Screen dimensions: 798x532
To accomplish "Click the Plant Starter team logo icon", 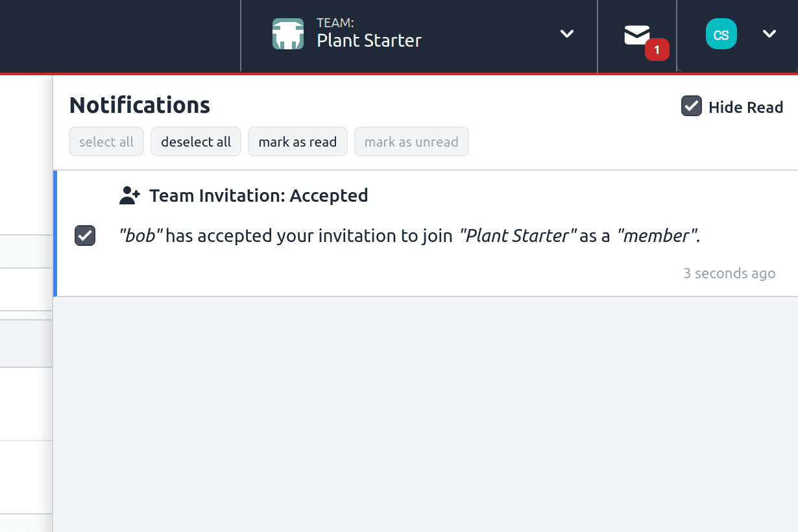I will click(x=288, y=34).
